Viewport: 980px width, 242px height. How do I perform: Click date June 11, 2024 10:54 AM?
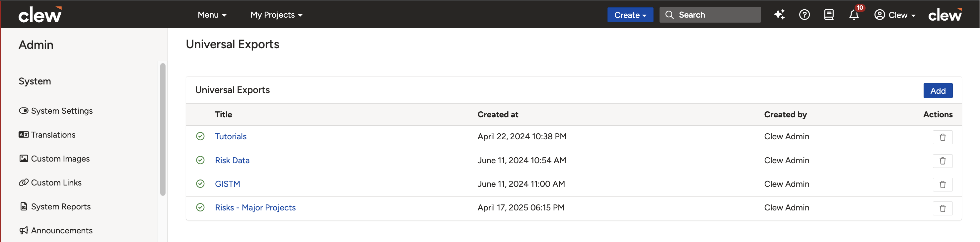coord(522,160)
